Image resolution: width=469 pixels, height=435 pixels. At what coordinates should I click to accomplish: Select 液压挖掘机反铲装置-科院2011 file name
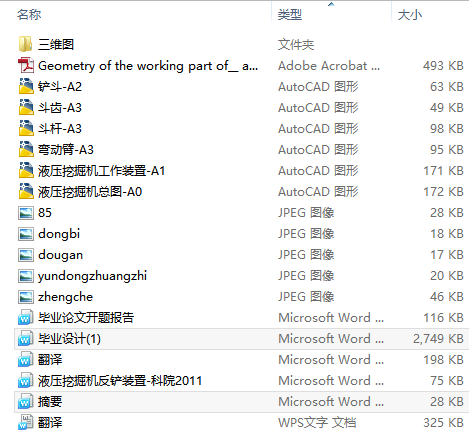[x=120, y=381]
